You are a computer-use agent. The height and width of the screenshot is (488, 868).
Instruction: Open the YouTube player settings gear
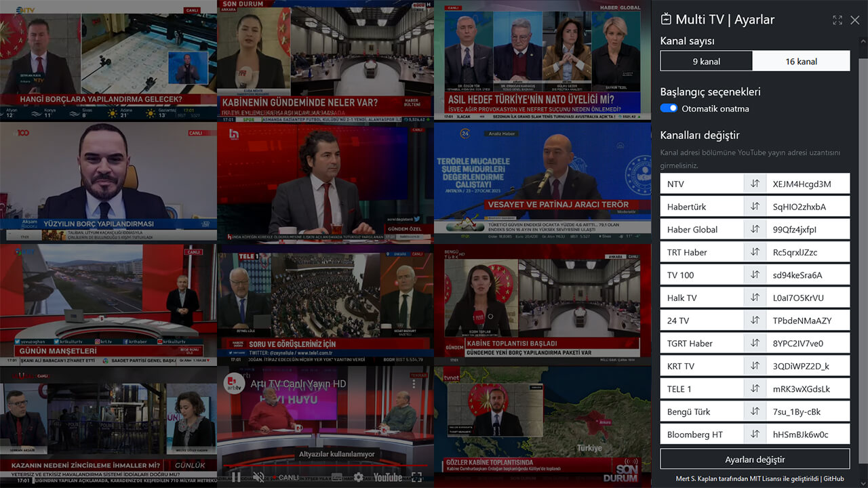click(359, 477)
